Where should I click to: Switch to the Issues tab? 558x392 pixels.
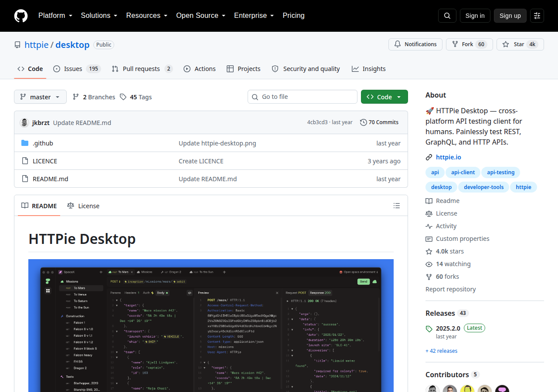[x=77, y=69]
